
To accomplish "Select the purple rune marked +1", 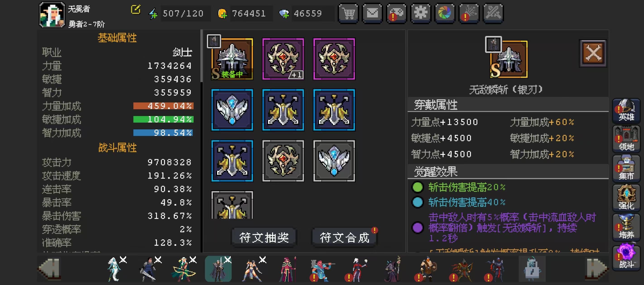I will [x=283, y=59].
